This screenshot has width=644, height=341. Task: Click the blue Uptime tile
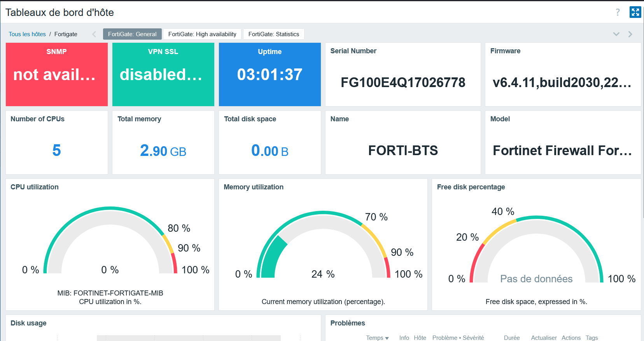(x=269, y=74)
